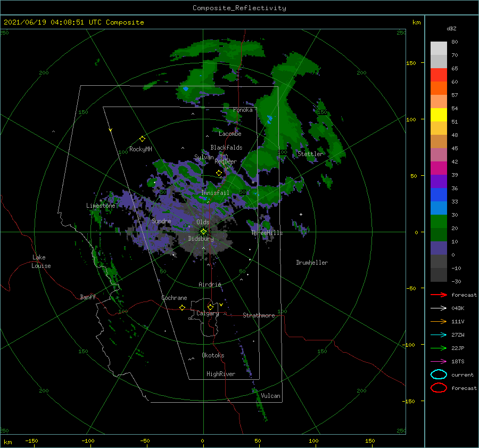
Task: Click the yellow diamond marker below RedDeer
Action: (x=219, y=173)
